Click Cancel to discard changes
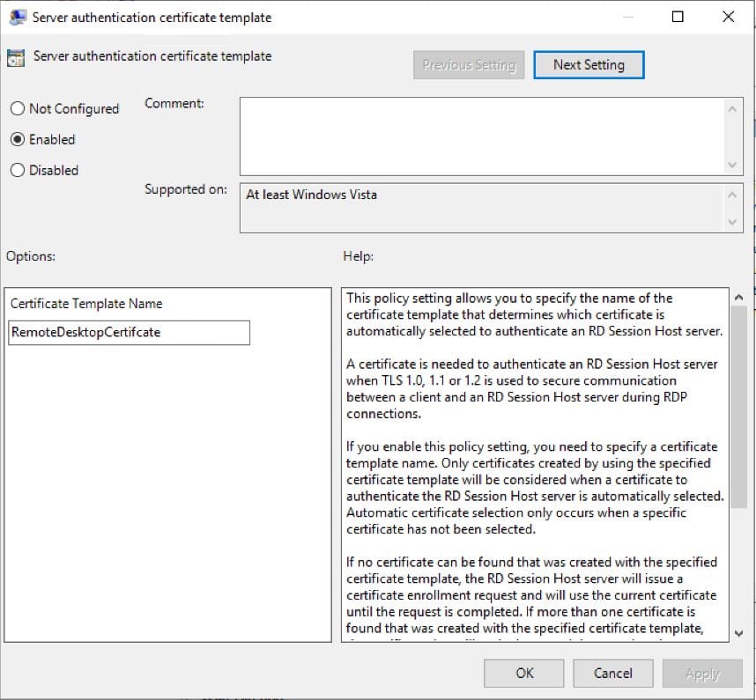This screenshot has width=756, height=700. [612, 673]
